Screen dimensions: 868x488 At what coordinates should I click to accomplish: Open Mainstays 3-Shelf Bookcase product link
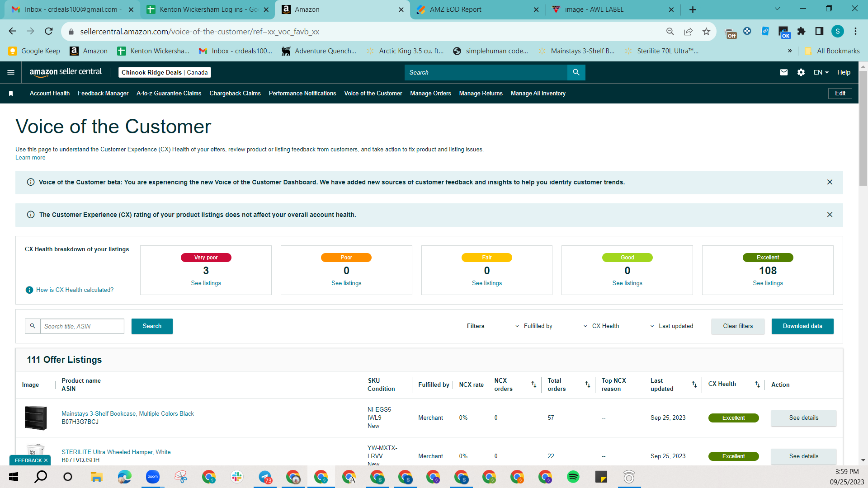click(x=127, y=414)
